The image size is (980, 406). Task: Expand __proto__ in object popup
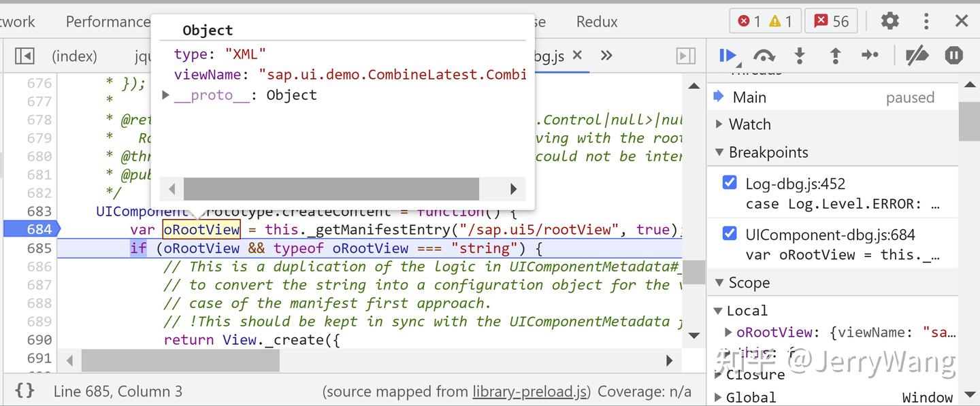(165, 95)
